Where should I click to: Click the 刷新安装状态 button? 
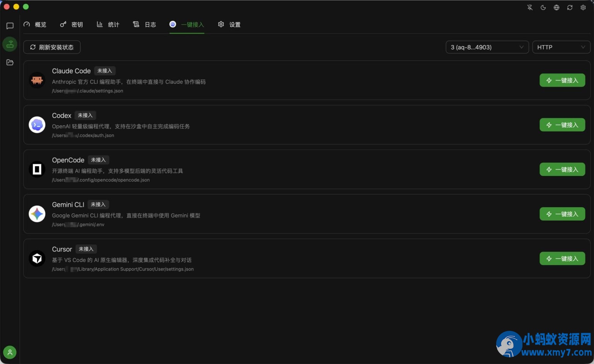[x=52, y=47]
